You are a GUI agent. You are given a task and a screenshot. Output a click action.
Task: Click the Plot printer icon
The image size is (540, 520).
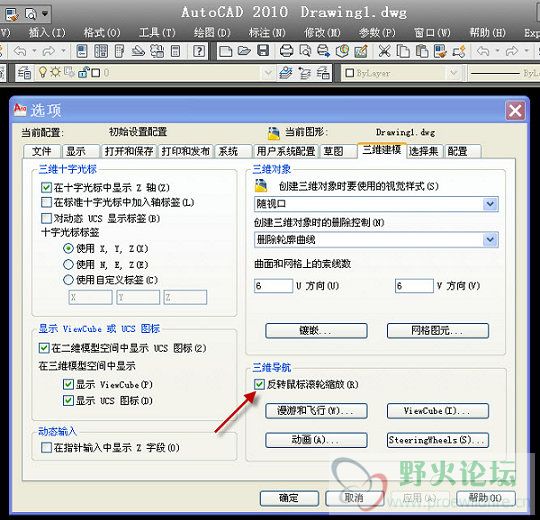click(x=286, y=51)
